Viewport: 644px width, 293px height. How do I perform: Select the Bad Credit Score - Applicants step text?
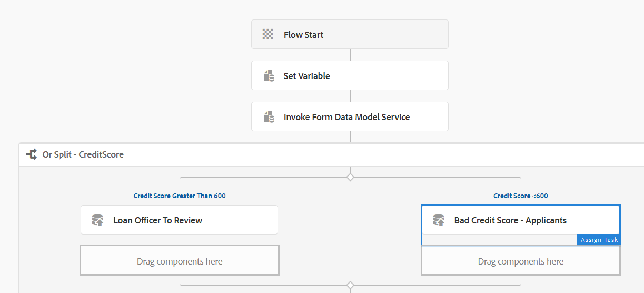(x=510, y=220)
